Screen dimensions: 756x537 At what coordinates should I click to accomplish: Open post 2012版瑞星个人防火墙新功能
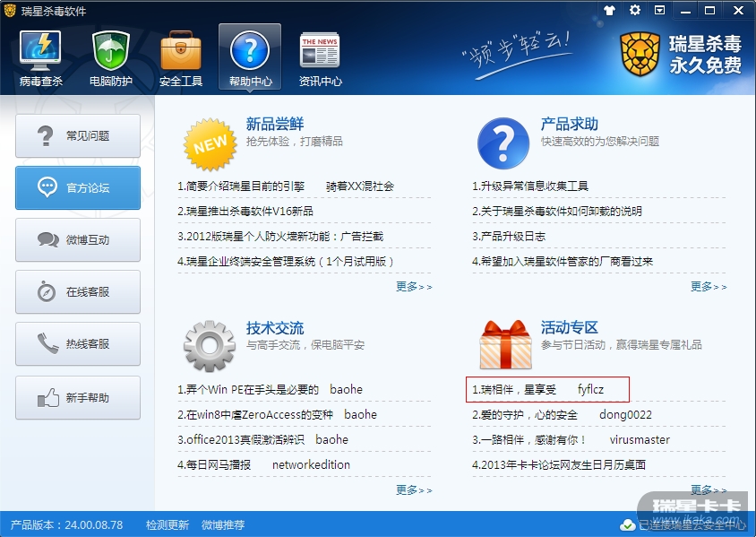pos(280,237)
